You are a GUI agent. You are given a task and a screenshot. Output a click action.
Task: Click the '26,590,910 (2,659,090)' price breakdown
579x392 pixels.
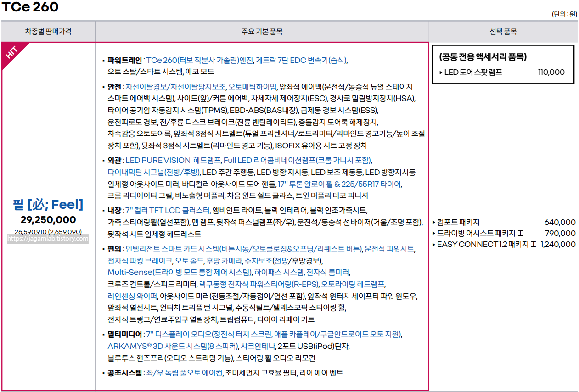click(48, 231)
